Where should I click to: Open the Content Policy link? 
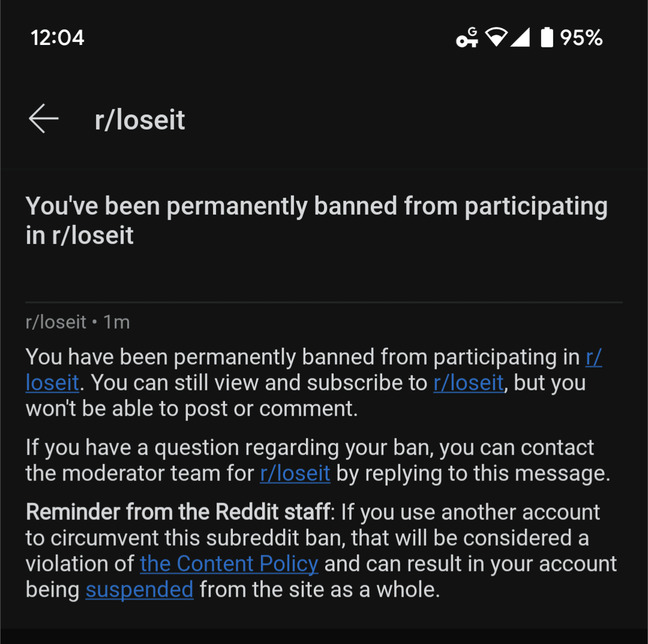(229, 564)
